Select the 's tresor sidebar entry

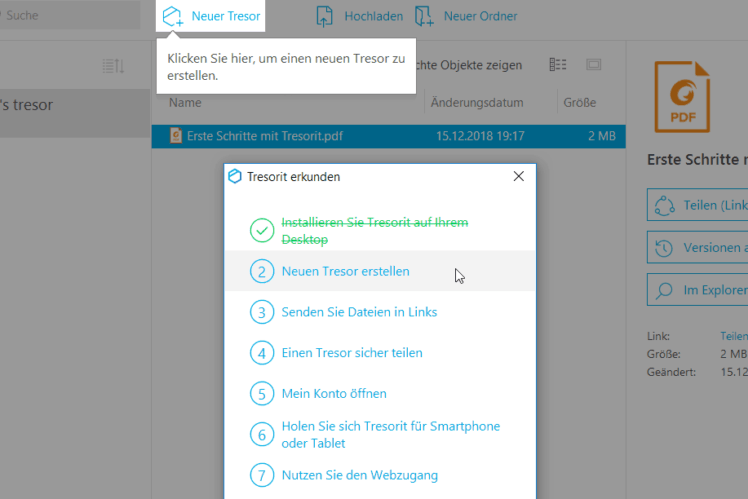click(x=75, y=113)
